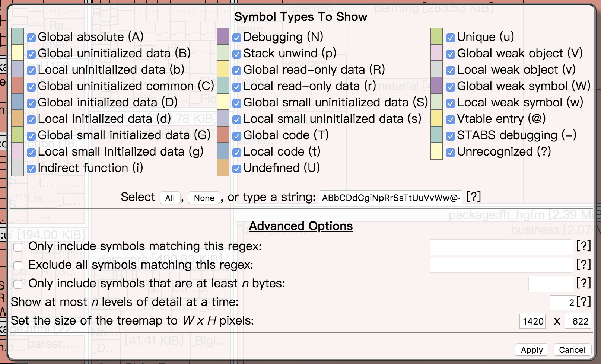Check only include symbols at least n bytes

tap(18, 284)
